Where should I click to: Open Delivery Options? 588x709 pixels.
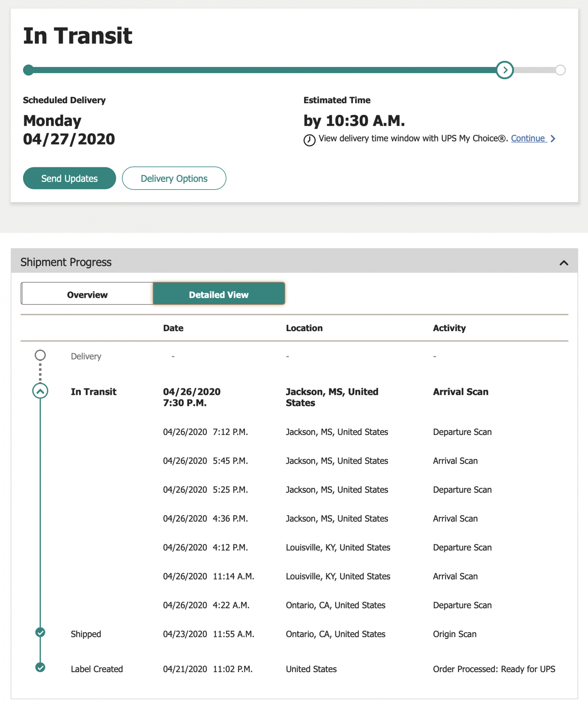174,178
